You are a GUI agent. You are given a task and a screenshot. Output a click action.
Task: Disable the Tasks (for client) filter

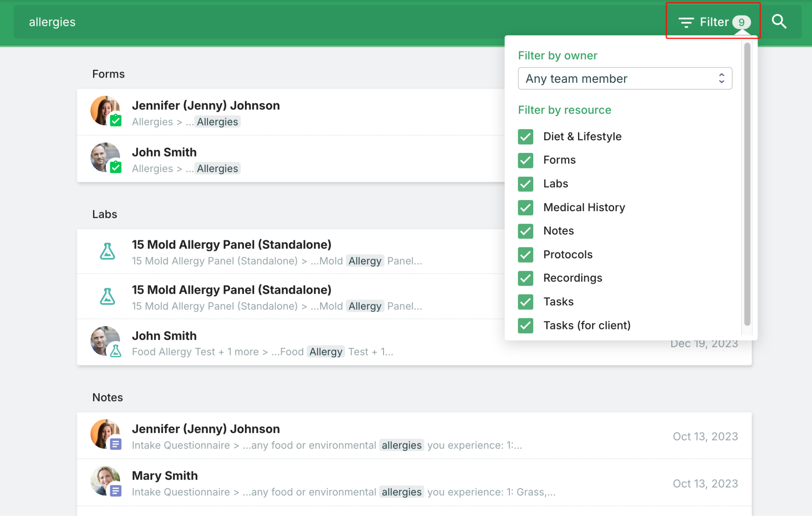525,325
